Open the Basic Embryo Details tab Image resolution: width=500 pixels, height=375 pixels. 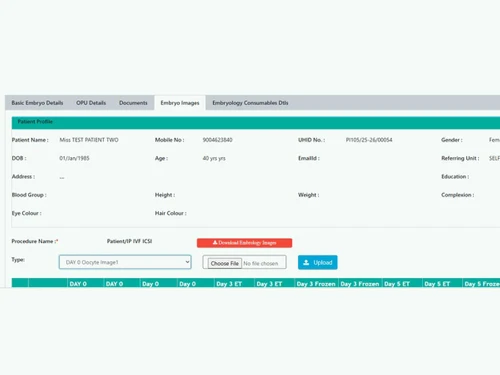(x=37, y=103)
